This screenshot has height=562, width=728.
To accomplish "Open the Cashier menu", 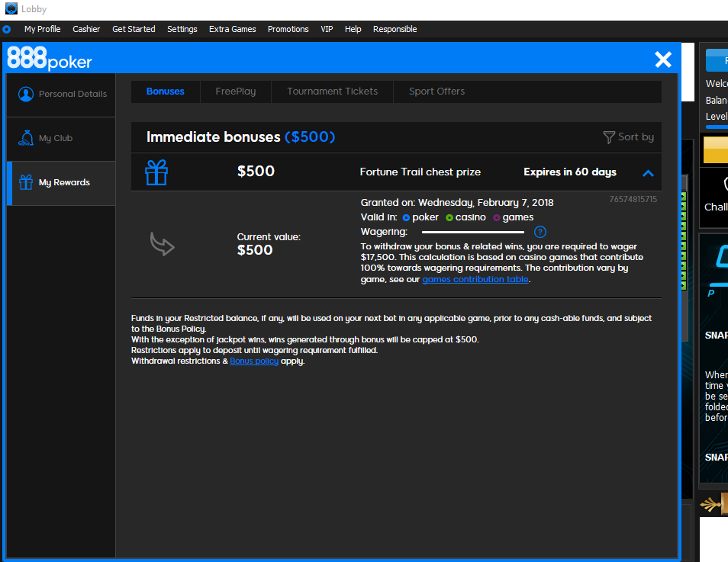I will coord(86,29).
